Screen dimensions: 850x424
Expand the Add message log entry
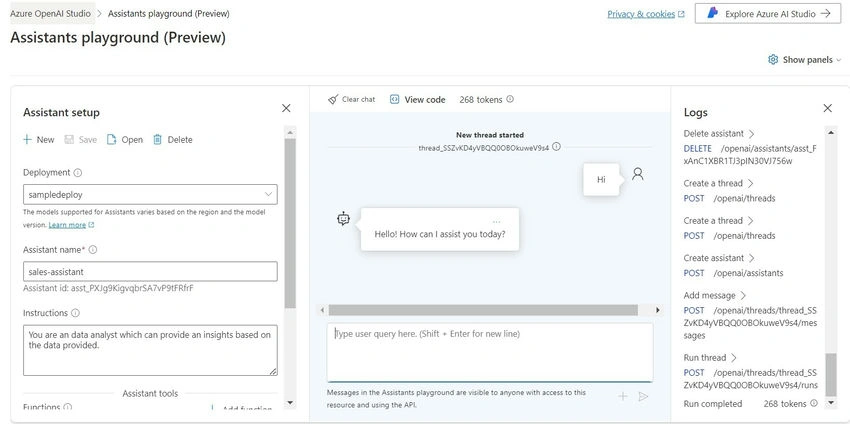(x=743, y=295)
